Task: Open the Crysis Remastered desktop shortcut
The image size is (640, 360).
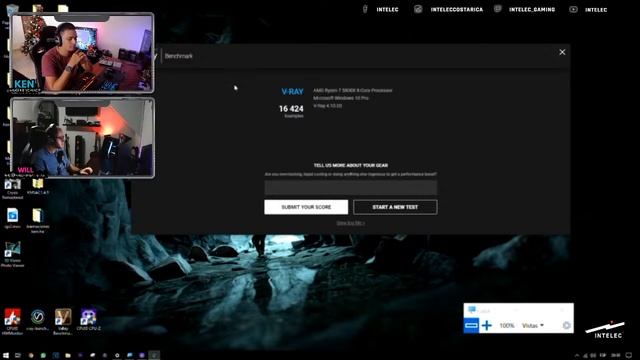Action: (x=12, y=189)
